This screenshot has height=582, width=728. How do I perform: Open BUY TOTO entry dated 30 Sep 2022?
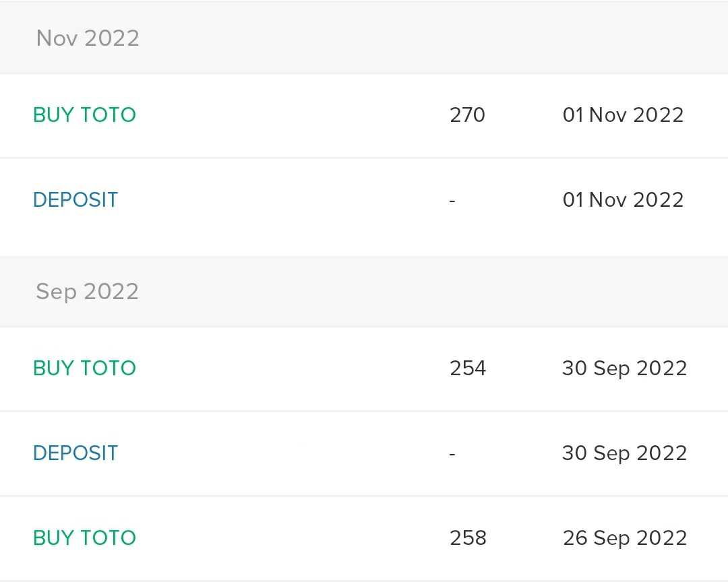[84, 368]
